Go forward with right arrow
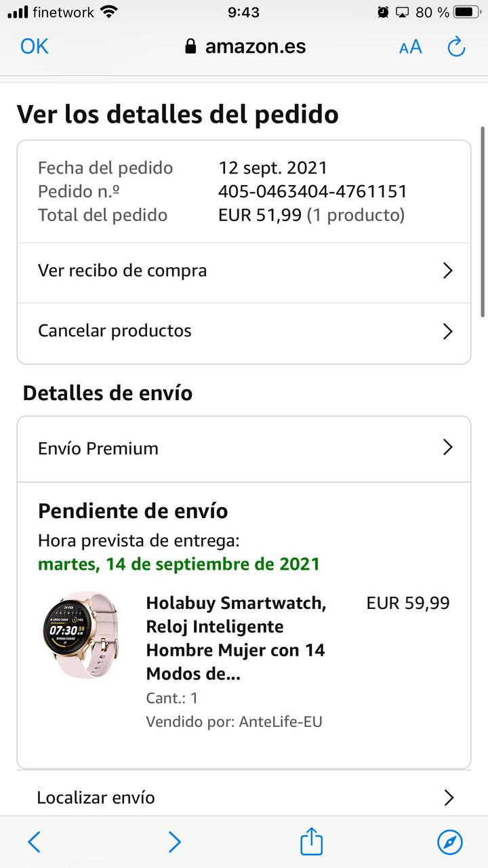The width and height of the screenshot is (488, 868). pos(174,842)
